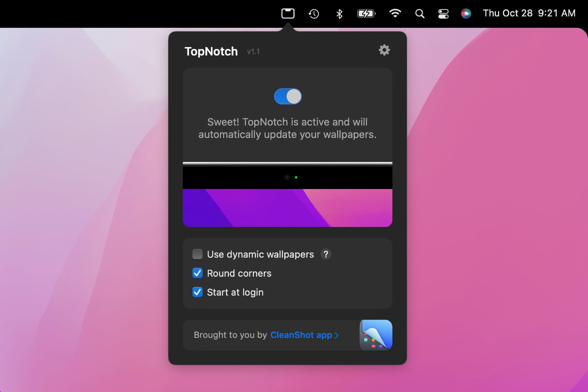Click the CleanShot app icon

375,335
